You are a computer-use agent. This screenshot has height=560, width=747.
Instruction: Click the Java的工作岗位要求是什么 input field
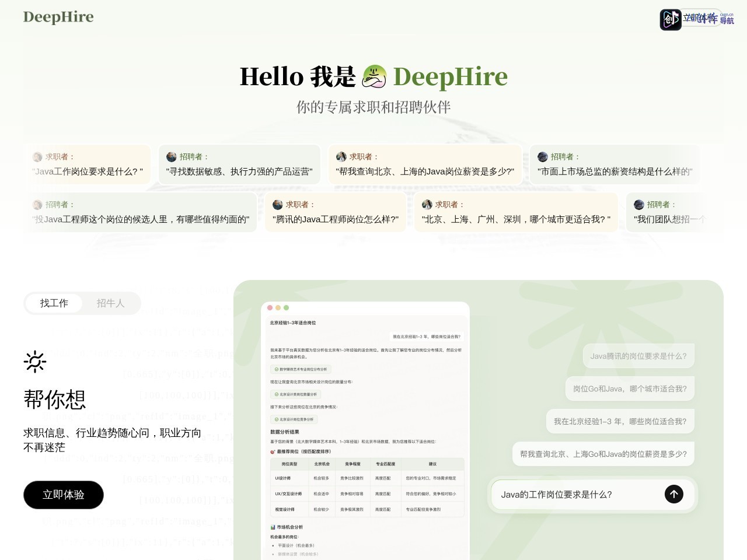(593, 494)
